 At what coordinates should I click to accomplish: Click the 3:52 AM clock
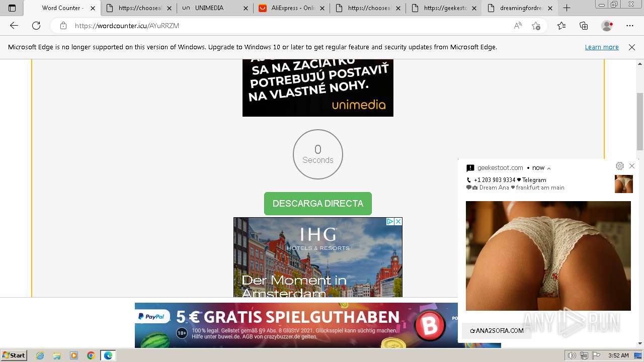tap(618, 355)
